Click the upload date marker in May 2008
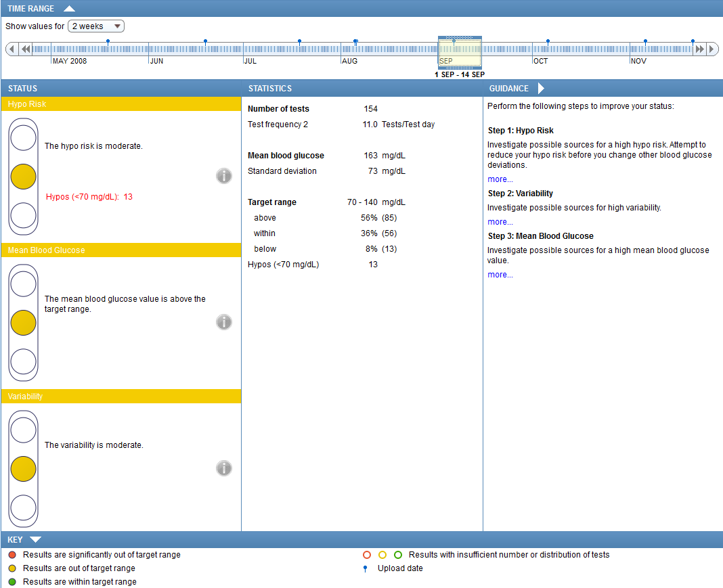The height and width of the screenshot is (588, 723). tap(108, 42)
